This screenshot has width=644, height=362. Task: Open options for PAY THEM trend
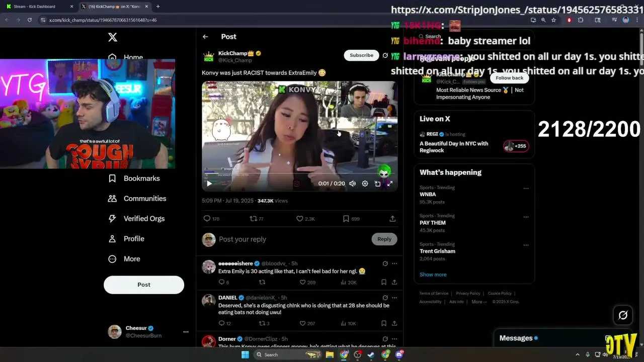point(526,217)
